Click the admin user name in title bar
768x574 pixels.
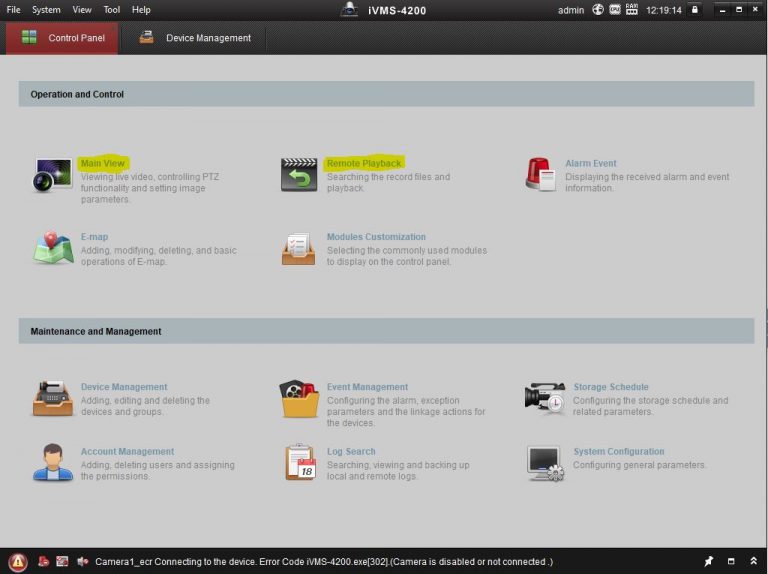[571, 10]
